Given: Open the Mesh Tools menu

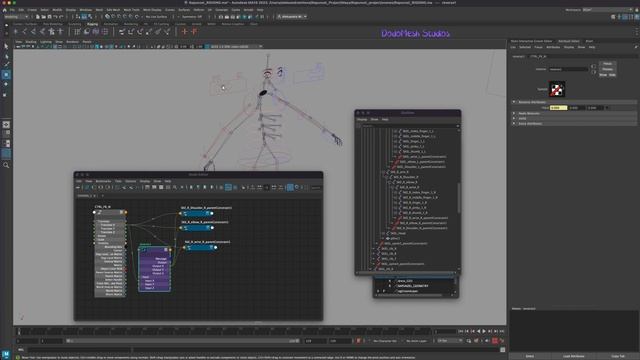Looking at the screenshot, I should coord(131,10).
